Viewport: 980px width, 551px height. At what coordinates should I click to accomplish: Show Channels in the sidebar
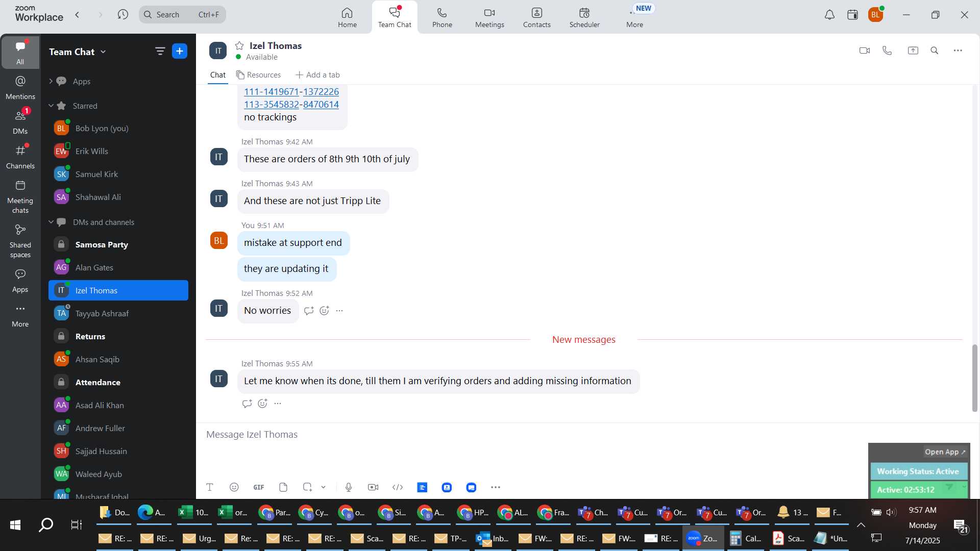tap(20, 157)
